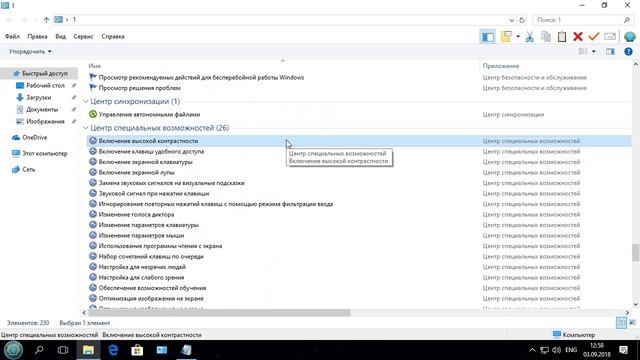
Task: Select Управление автономными файлами item
Action: pos(149,114)
